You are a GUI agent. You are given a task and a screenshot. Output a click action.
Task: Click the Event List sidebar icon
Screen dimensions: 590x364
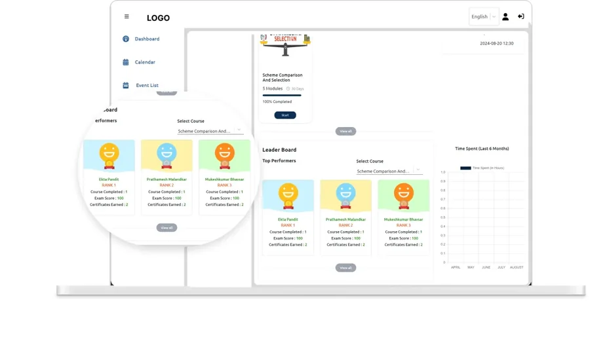point(126,85)
